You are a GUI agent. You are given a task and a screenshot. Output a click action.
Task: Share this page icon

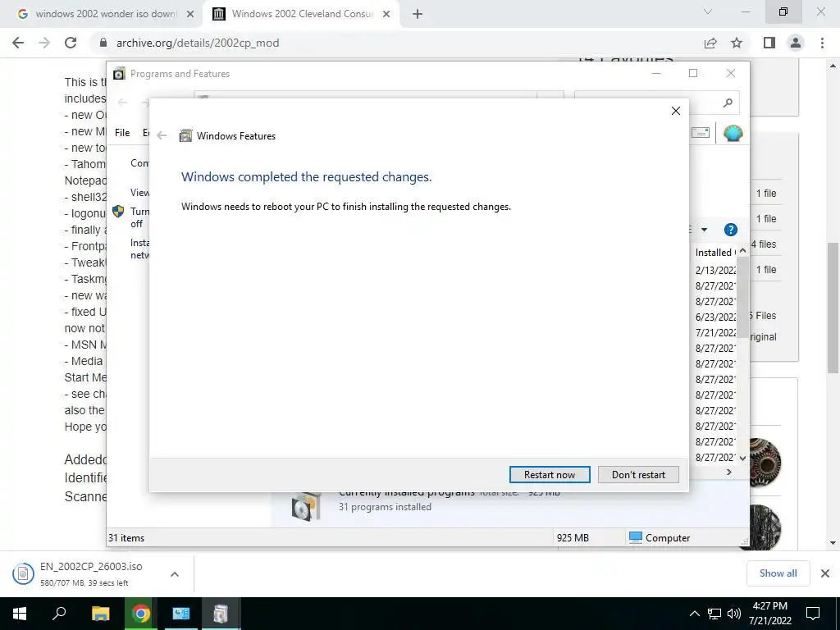click(710, 43)
